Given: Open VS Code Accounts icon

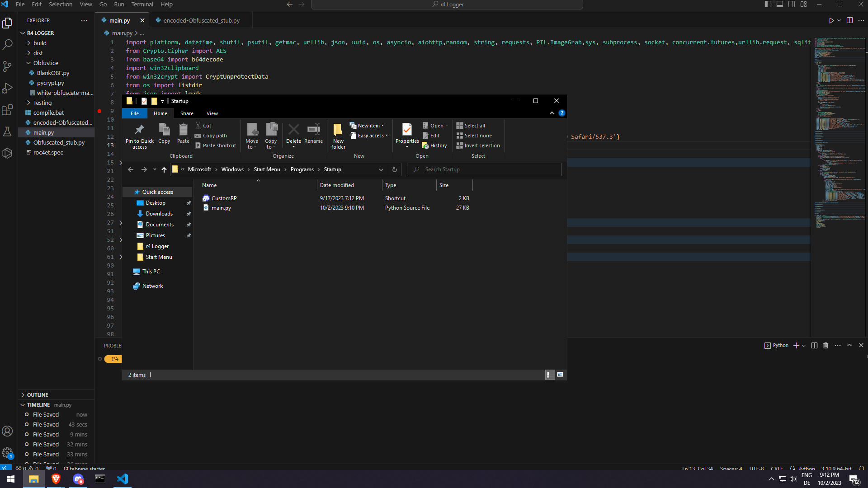Looking at the screenshot, I should click(x=7, y=431).
